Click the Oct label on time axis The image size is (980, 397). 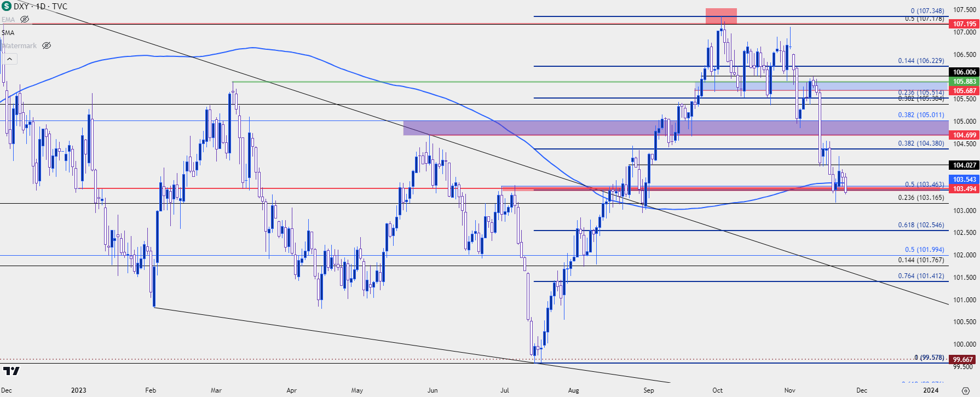click(717, 390)
